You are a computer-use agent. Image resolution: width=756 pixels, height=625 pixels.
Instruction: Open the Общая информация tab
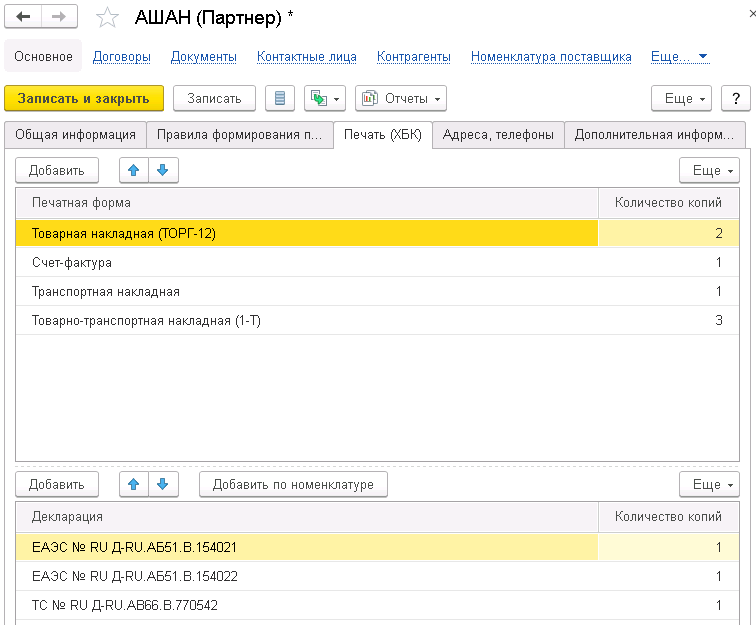click(x=75, y=135)
